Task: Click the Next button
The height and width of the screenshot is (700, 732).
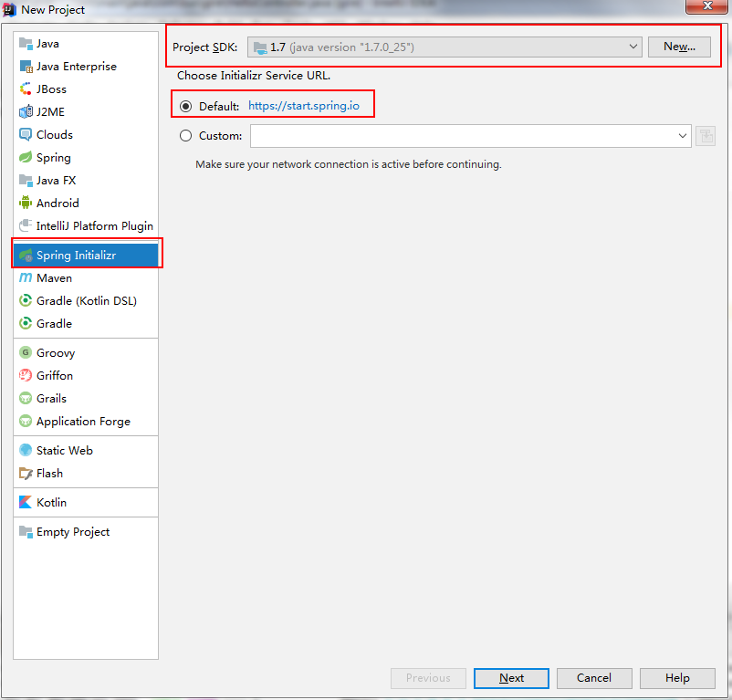Action: [x=511, y=677]
